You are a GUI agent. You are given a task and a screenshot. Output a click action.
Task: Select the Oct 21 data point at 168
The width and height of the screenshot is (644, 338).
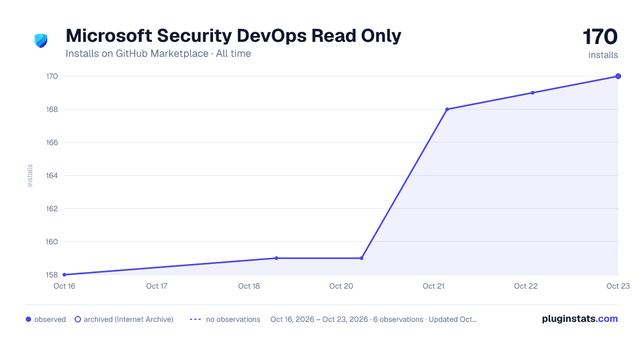[x=447, y=109]
